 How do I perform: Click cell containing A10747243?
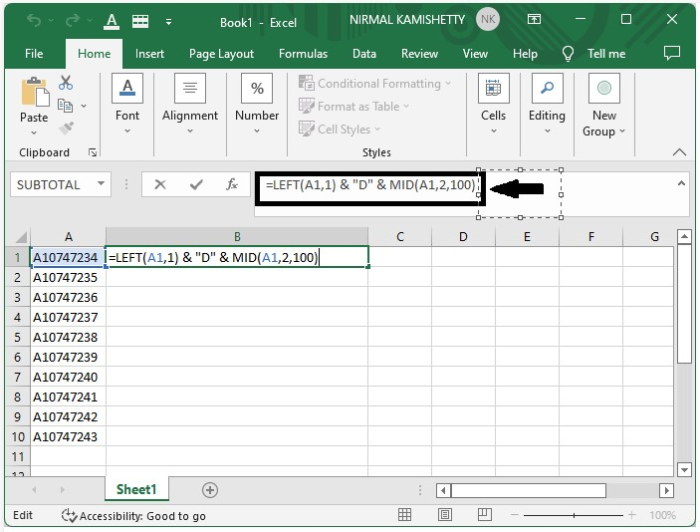coord(68,436)
